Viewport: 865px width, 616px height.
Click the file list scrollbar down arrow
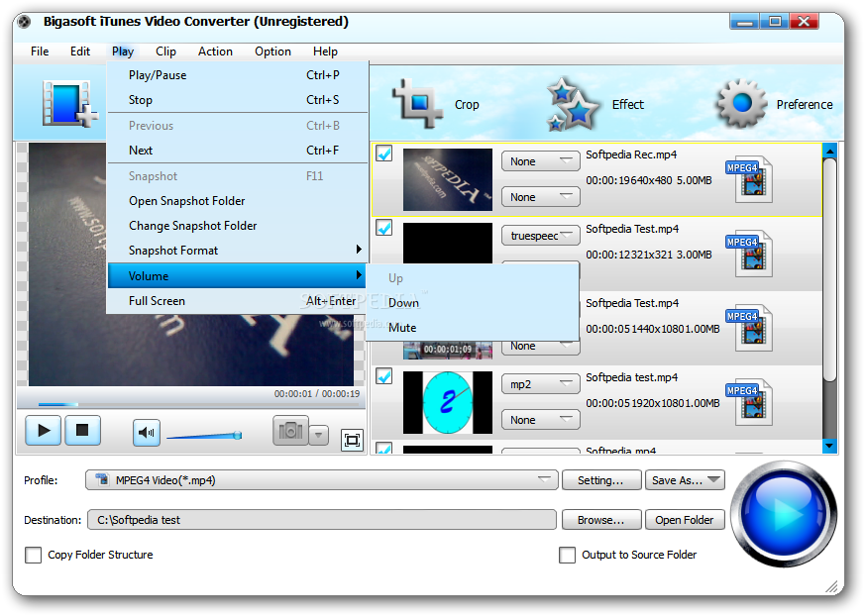coord(829,445)
